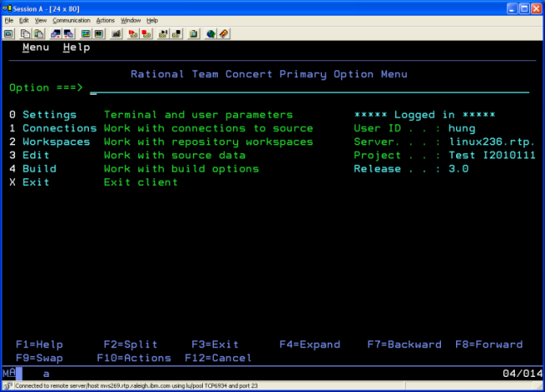Click the 'MA' session indicator in operator area
The width and height of the screenshot is (545, 392).
click(x=9, y=374)
